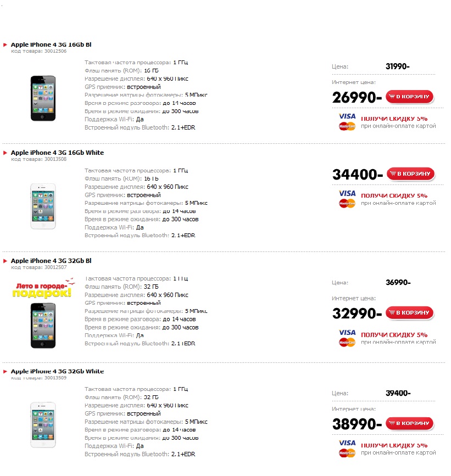Click the black iPhone 16Gb product image
This screenshot has width=451, height=476.
[x=43, y=98]
